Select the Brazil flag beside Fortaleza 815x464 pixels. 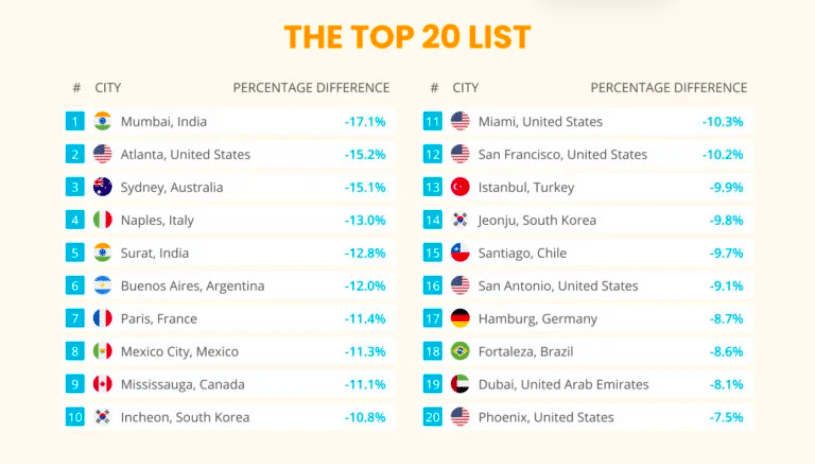click(460, 351)
